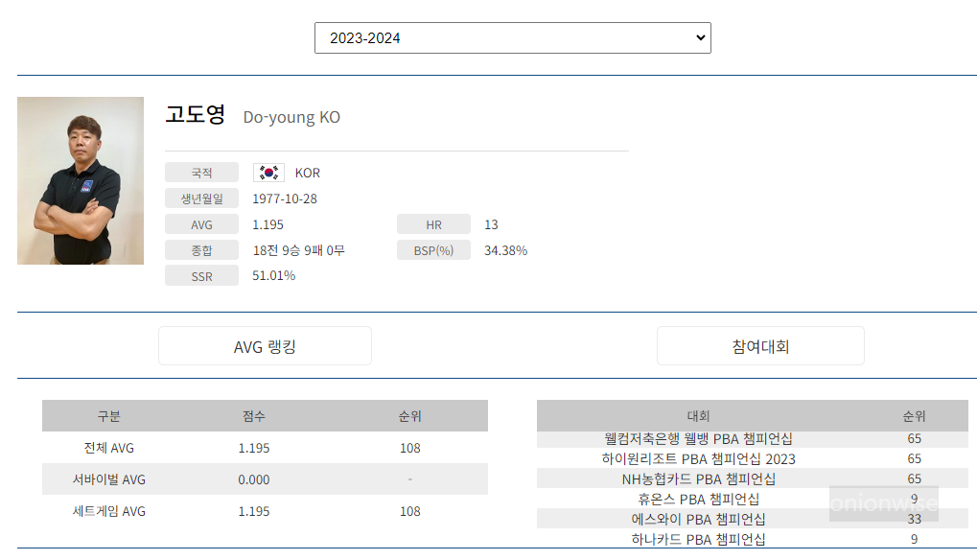The height and width of the screenshot is (560, 977).
Task: Open 하이원리조트 PBA 챔피언십 2023 tournament
Action: [699, 457]
